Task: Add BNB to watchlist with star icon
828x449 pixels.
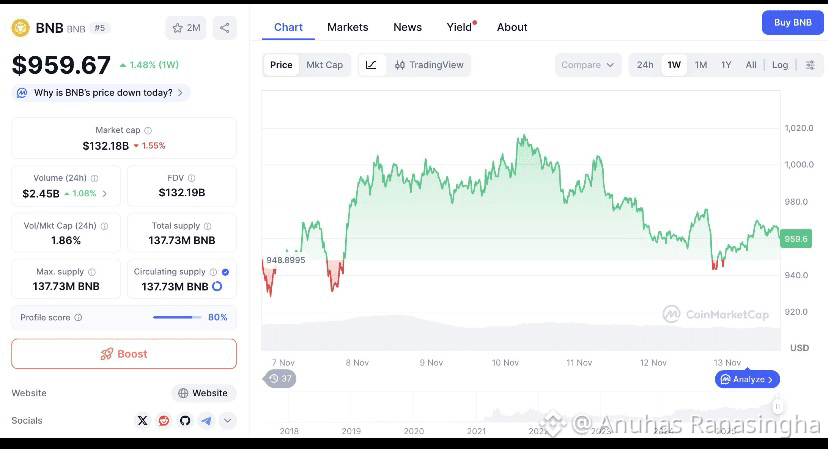Action: click(186, 28)
